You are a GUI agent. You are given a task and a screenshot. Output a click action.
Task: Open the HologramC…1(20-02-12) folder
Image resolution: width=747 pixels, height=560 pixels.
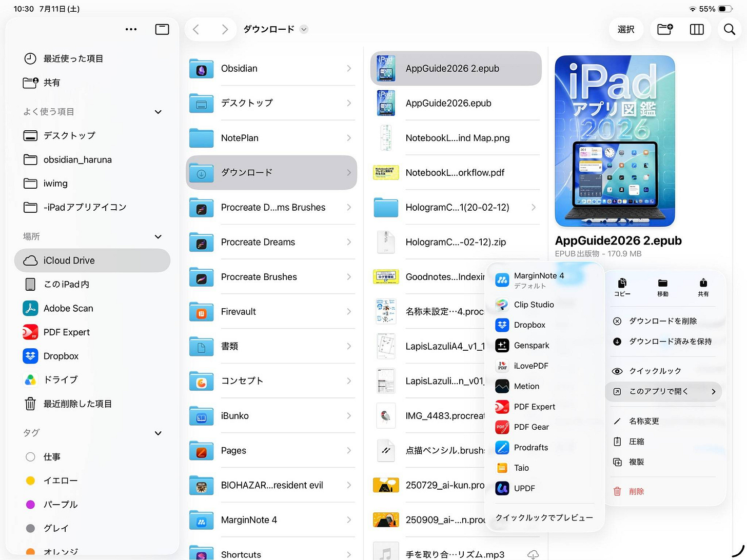(456, 207)
